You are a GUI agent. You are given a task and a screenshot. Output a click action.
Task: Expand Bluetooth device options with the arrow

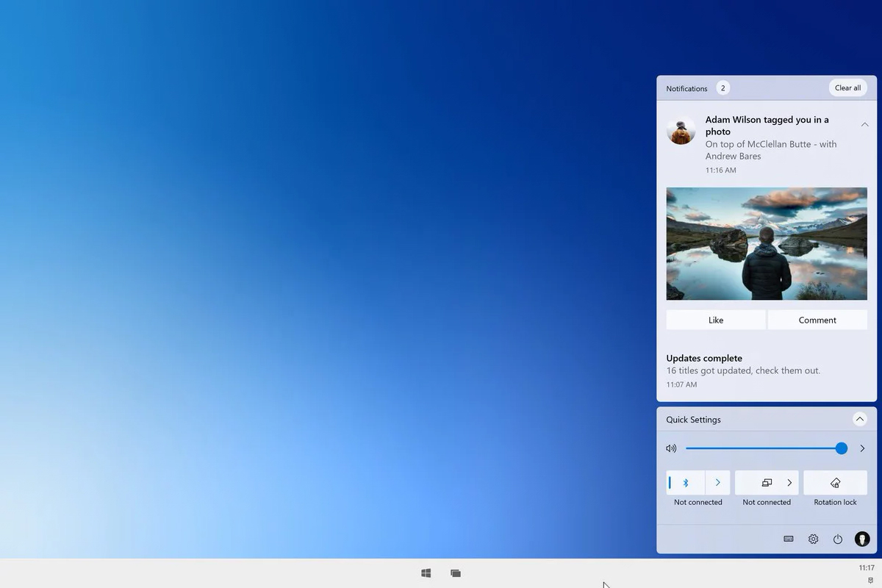717,483
